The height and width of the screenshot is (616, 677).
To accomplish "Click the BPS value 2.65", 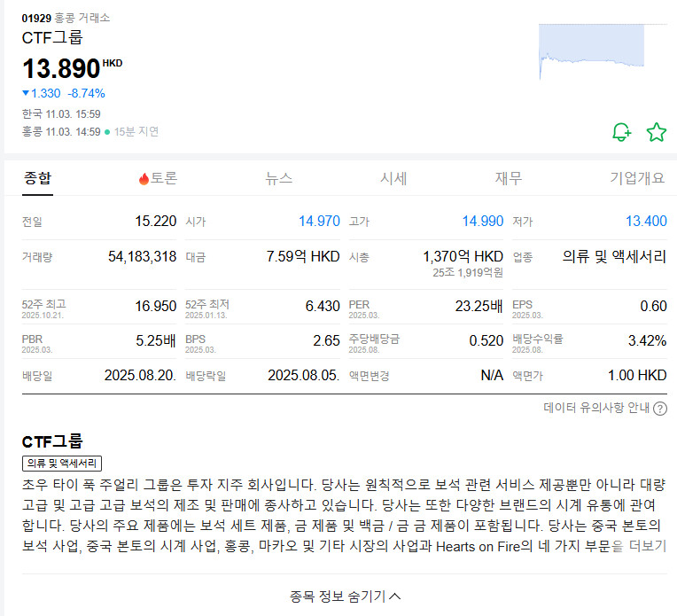I will coord(326,341).
